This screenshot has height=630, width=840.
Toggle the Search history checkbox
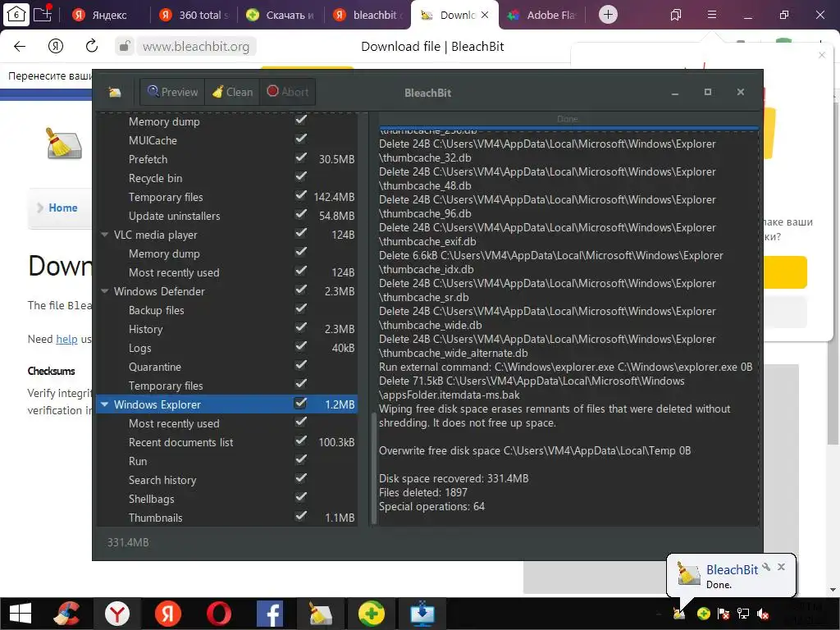pyautogui.click(x=301, y=479)
